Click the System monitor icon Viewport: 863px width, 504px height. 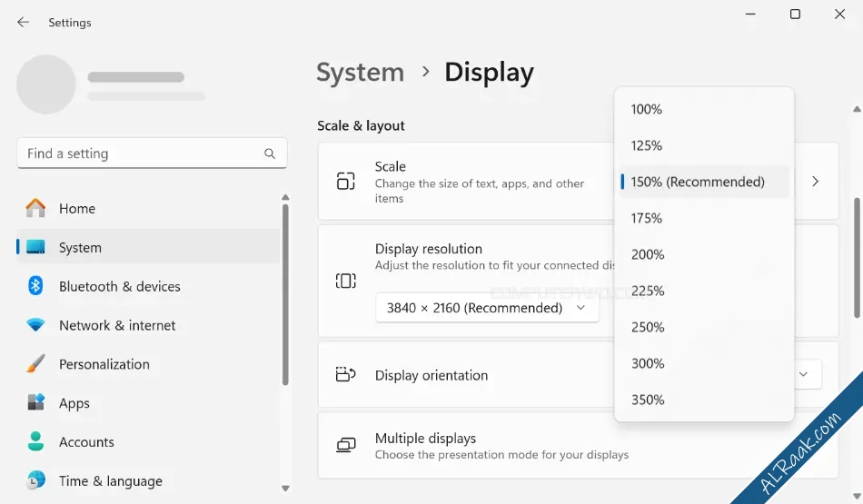click(35, 247)
